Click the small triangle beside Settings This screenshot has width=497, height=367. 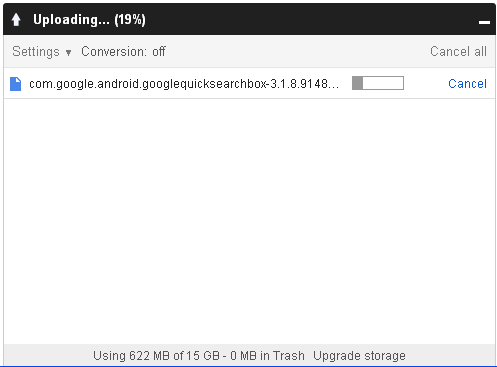(68, 53)
